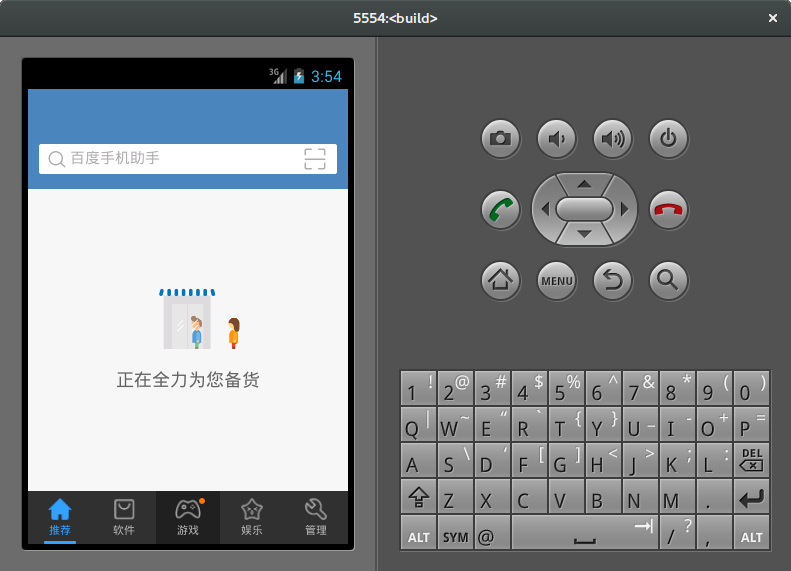791x571 pixels.
Task: Click the P key
Action: click(x=752, y=425)
